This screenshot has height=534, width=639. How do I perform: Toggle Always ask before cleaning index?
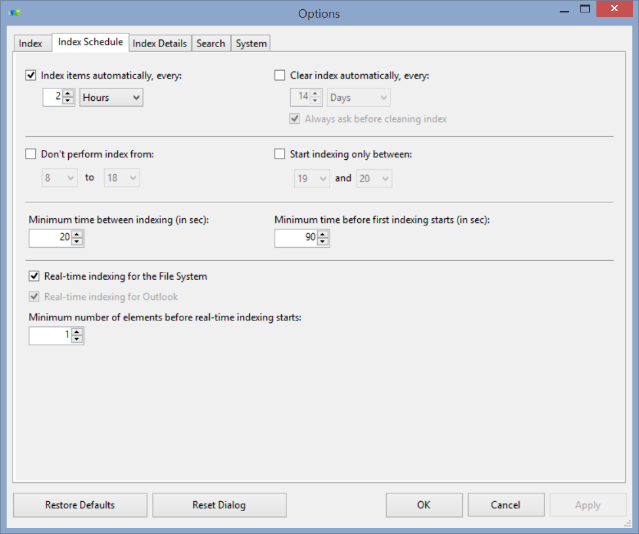point(295,119)
